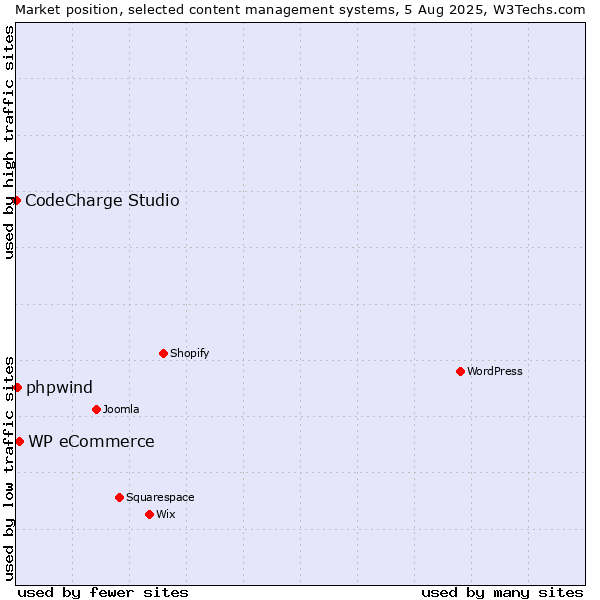
Task: Click the Shopify red data point
Action: 163,354
